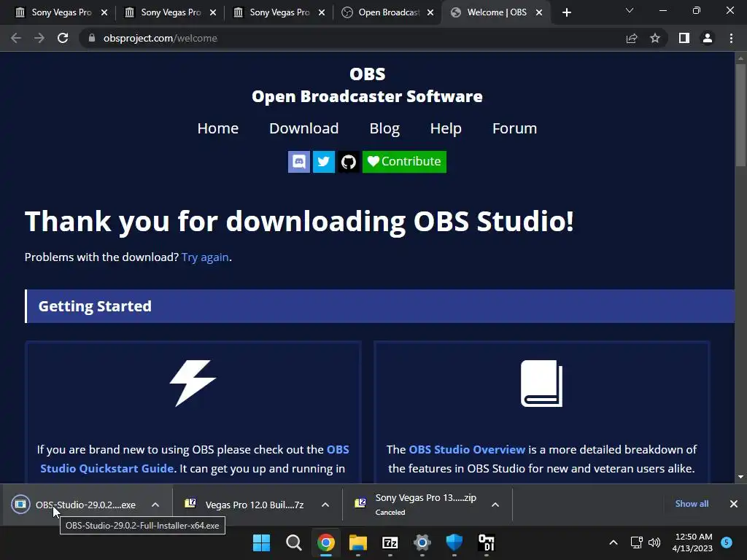Go to the Home menu item
The height and width of the screenshot is (560, 747).
[x=217, y=128]
